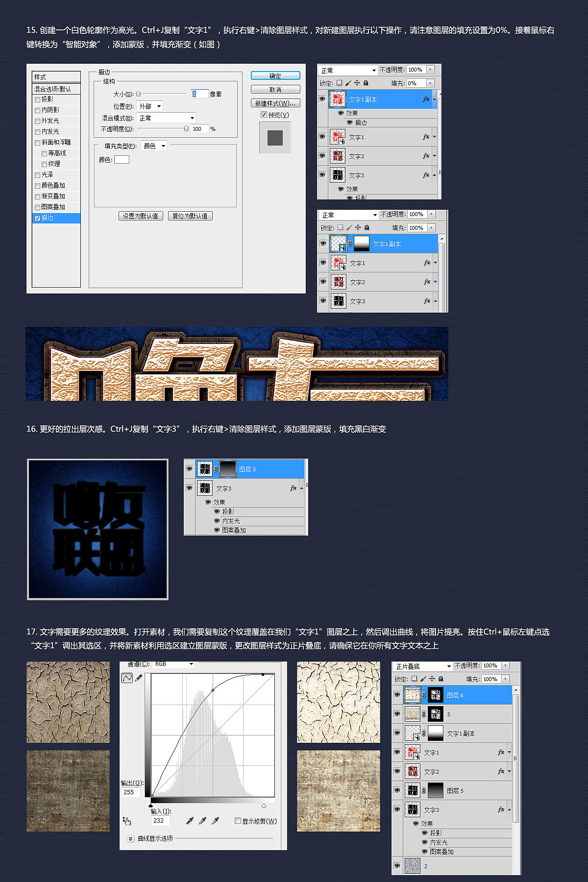Click lock position icon in the 0% fill Layers panel
This screenshot has height=882, width=588.
point(357,83)
